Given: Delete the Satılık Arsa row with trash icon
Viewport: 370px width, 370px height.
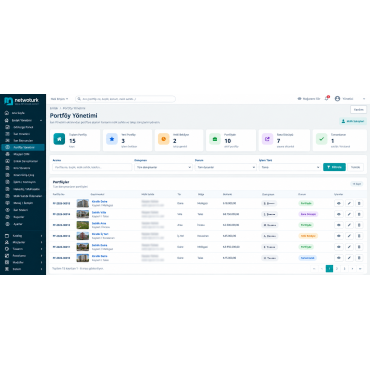Looking at the screenshot, I should tap(359, 225).
